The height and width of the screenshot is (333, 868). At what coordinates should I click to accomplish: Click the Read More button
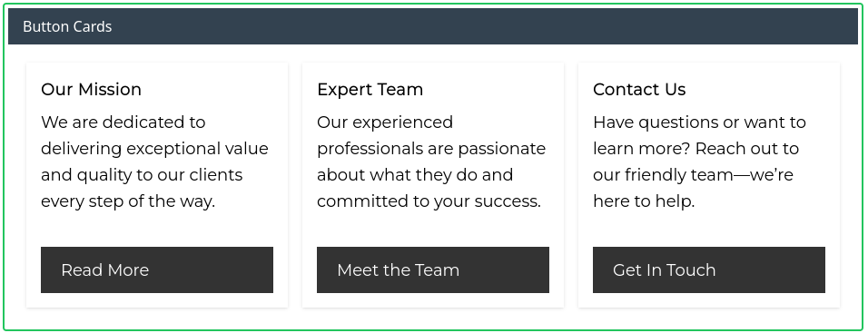[157, 270]
